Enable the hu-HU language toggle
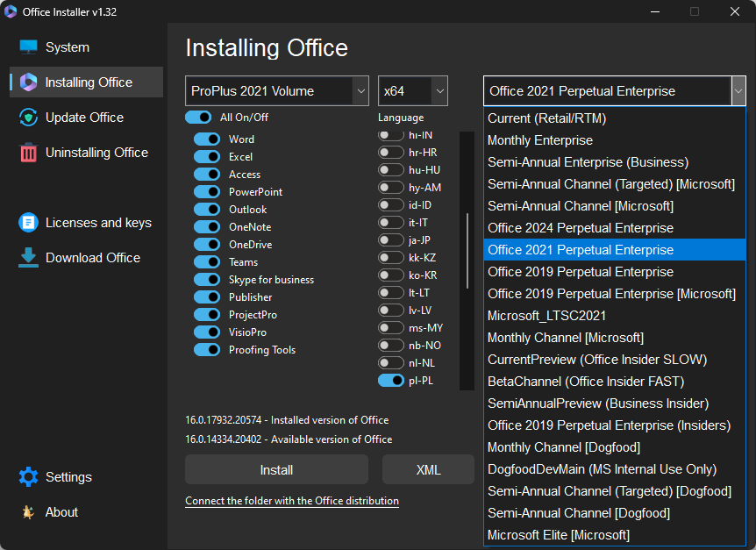This screenshot has height=550, width=756. [390, 169]
